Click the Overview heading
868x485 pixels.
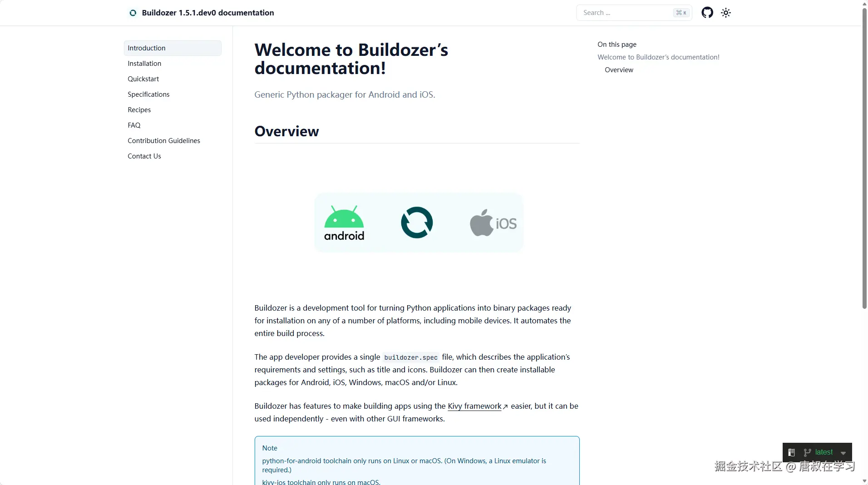tap(287, 131)
